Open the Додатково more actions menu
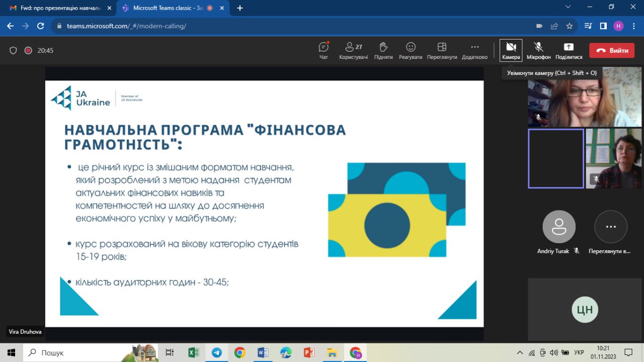644x362 pixels. 474,50
